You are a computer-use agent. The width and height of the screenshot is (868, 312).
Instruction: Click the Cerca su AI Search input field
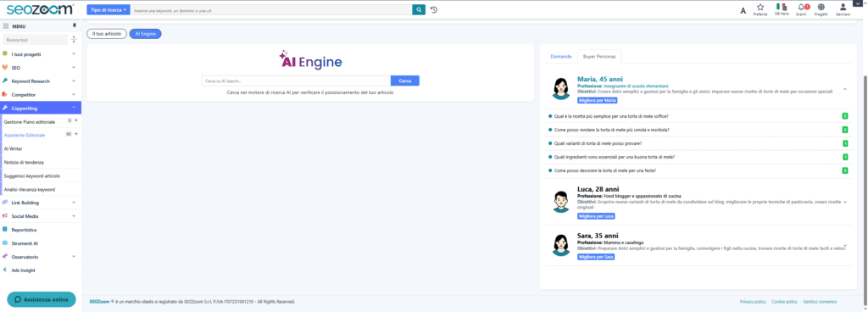(296, 81)
